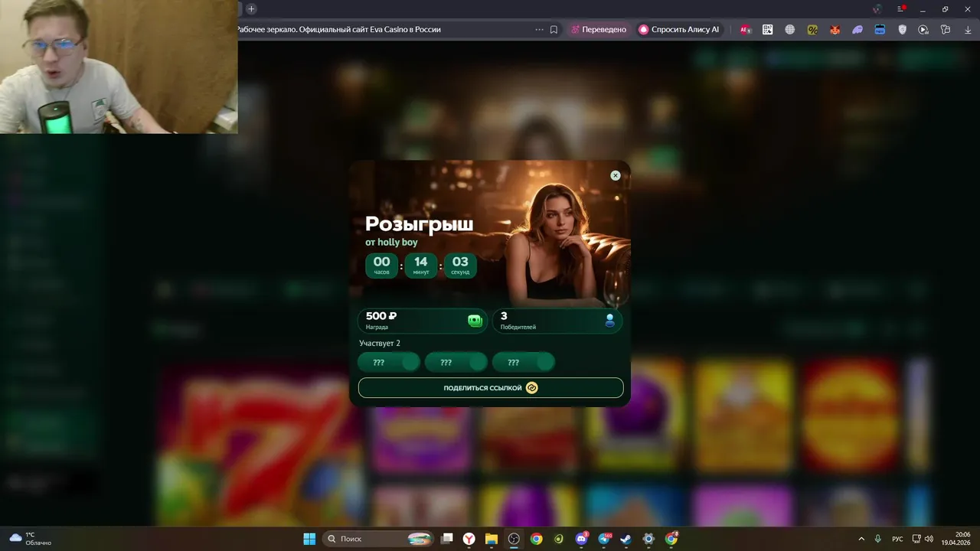The height and width of the screenshot is (551, 980).
Task: Open the gear Settings app on taskbar
Action: tap(648, 539)
